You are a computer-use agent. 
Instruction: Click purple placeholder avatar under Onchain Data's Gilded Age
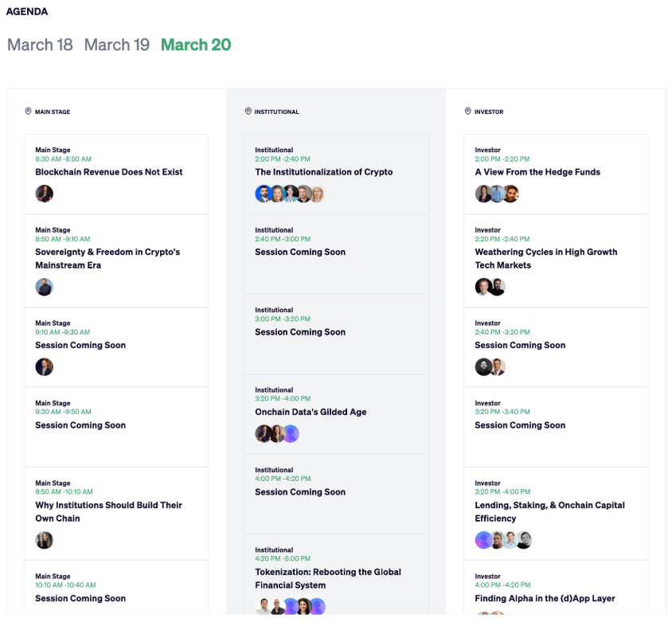coord(291,433)
